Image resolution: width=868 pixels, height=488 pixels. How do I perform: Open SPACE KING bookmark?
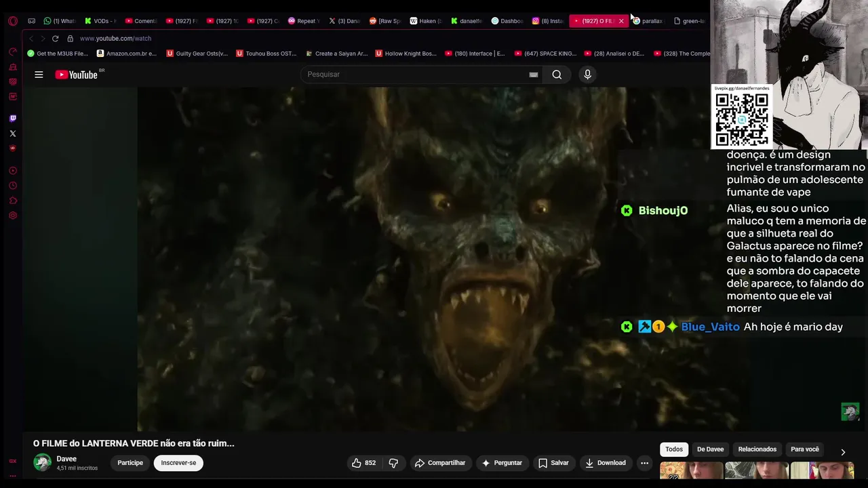point(546,54)
